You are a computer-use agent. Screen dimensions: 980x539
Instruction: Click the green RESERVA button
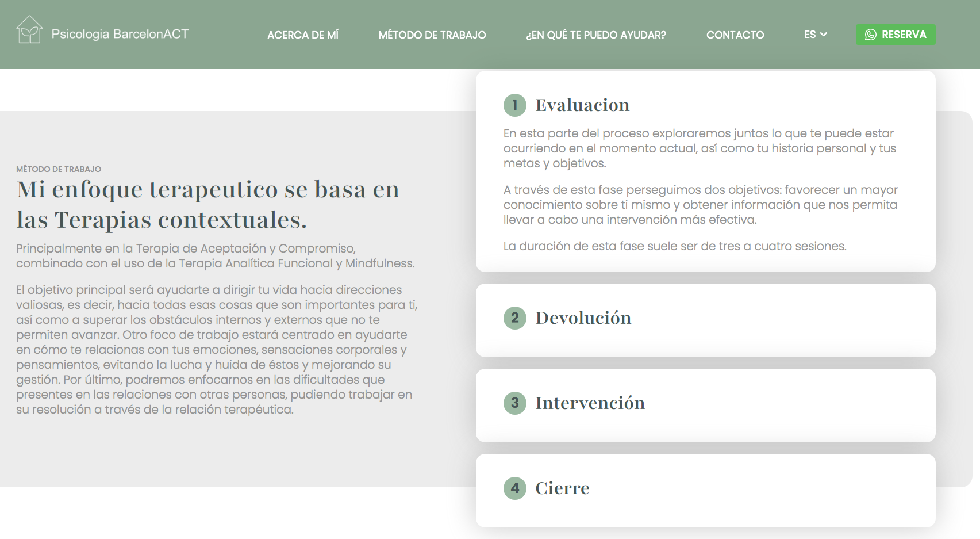coord(895,35)
